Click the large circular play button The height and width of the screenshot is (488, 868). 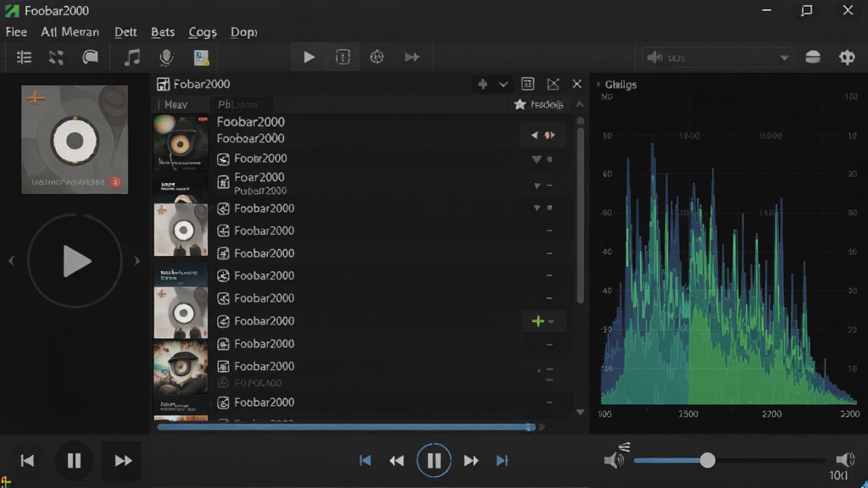pyautogui.click(x=75, y=261)
